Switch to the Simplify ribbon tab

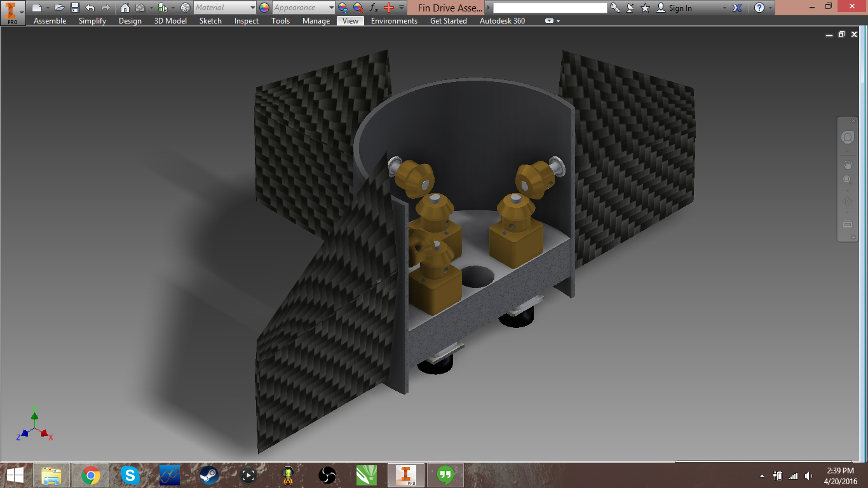[x=92, y=21]
